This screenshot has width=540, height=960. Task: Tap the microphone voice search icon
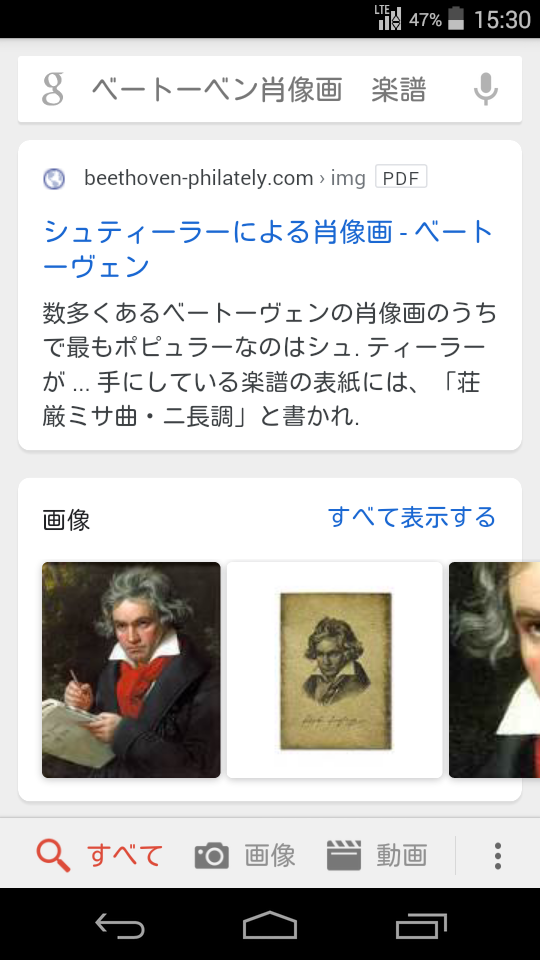click(486, 89)
